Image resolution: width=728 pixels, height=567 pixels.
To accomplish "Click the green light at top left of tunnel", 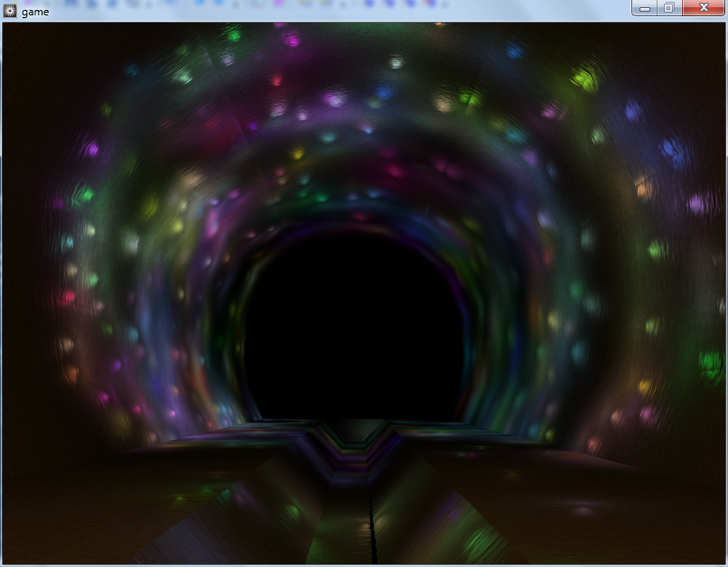I will (234, 35).
